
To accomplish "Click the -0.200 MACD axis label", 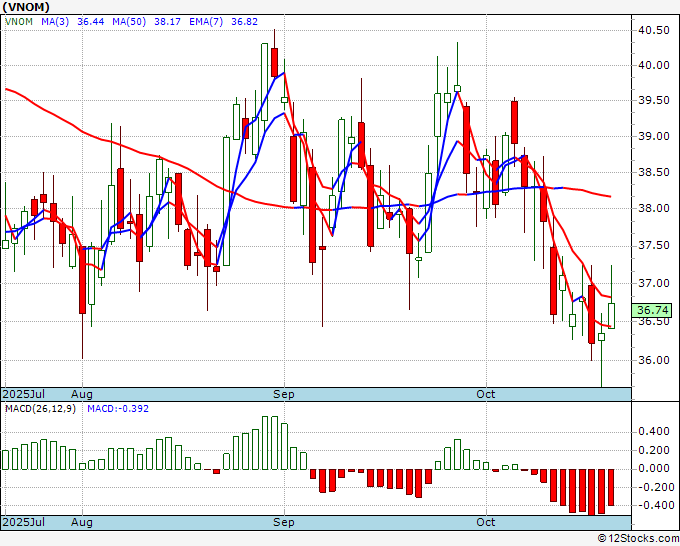I will (654, 487).
